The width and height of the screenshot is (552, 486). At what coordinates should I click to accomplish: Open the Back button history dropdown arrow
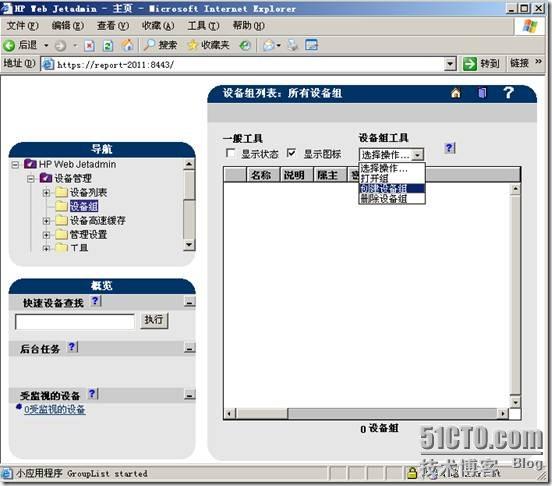click(x=46, y=46)
